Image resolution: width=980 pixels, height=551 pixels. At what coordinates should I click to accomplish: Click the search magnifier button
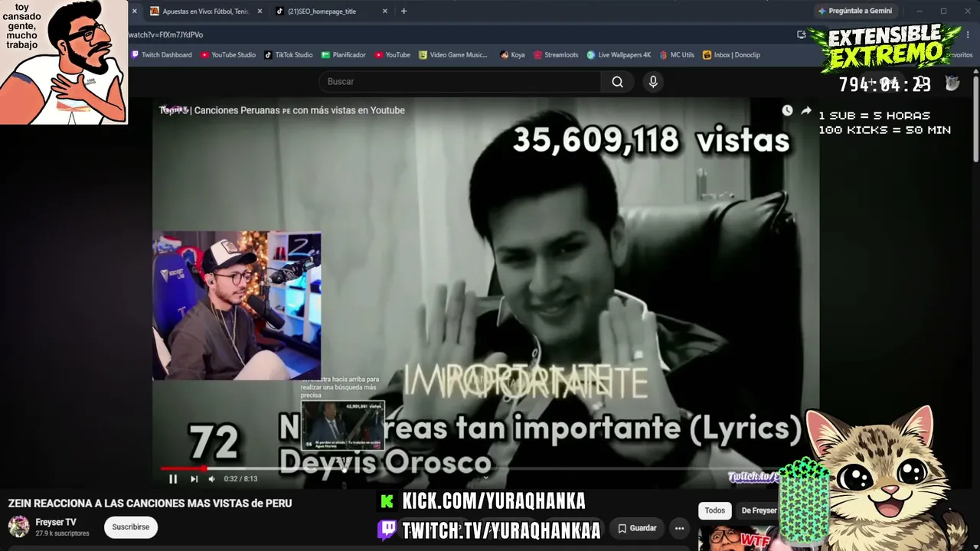click(618, 82)
